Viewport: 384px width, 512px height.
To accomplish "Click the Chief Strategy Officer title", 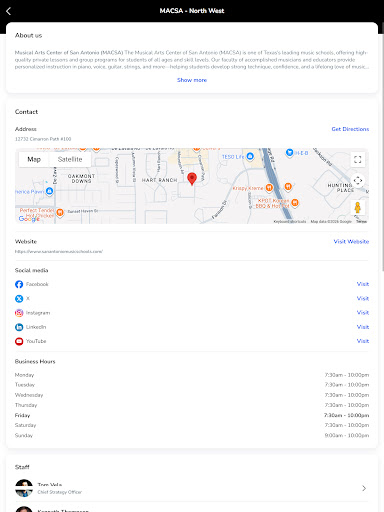I will pos(60,492).
